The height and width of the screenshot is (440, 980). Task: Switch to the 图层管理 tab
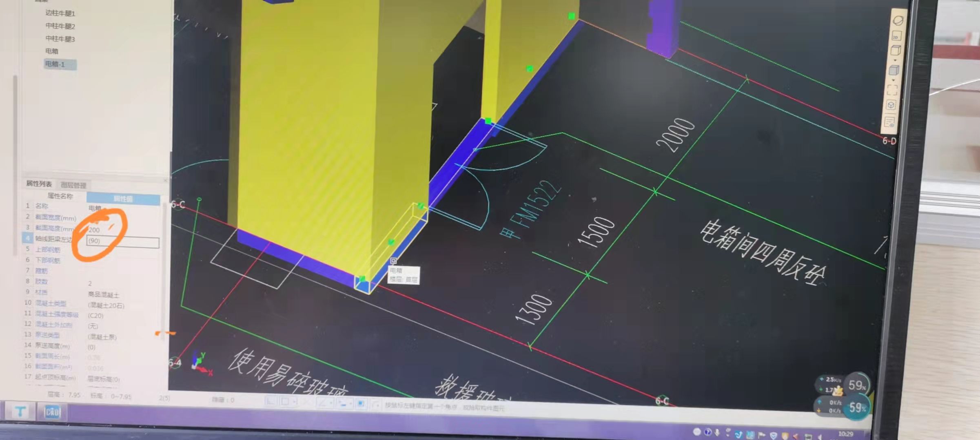[x=73, y=185]
